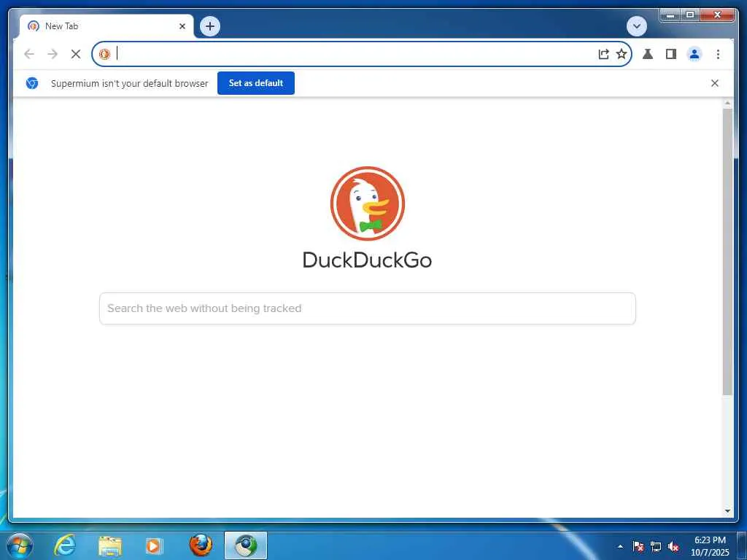Viewport: 747px width, 560px height.
Task: Click the DuckDuckGo site icon in address bar
Action: coord(105,54)
